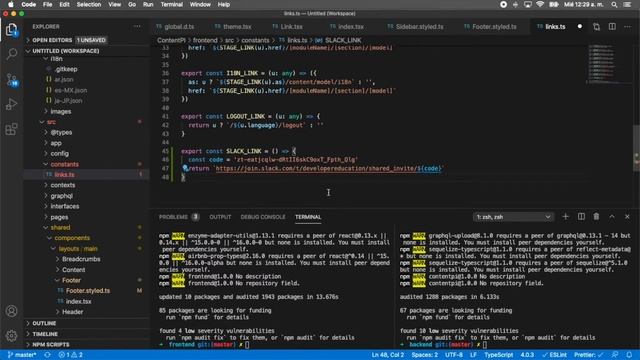Expand the Outline section
The height and width of the screenshot is (360, 640).
(87, 323)
